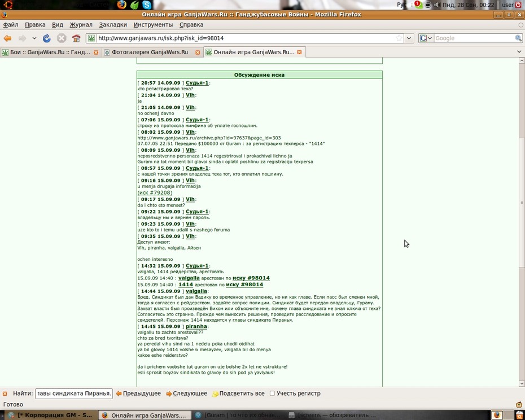Viewport: 525px width, 420px height.
Task: Expand the URL bar history dropdown
Action: (x=409, y=38)
